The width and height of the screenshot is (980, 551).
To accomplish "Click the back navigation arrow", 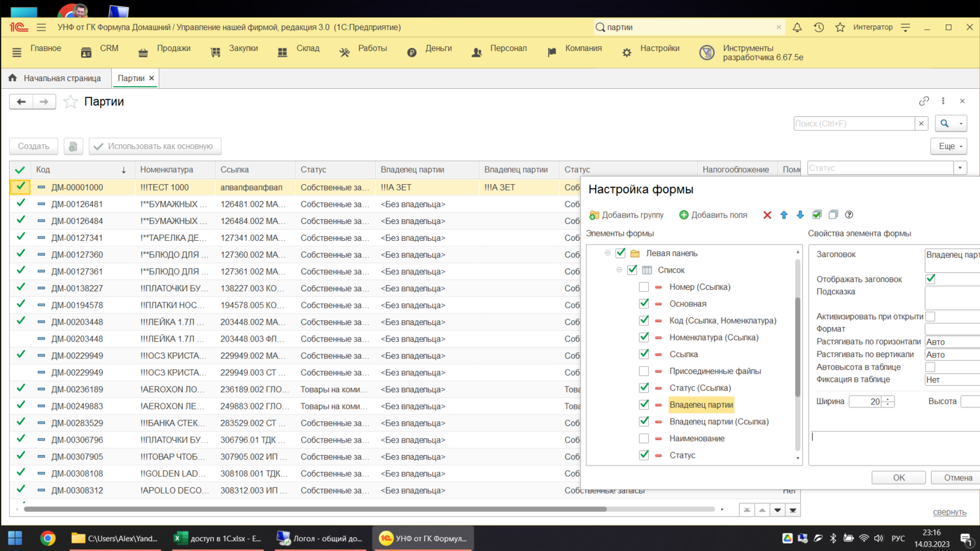I will point(22,102).
